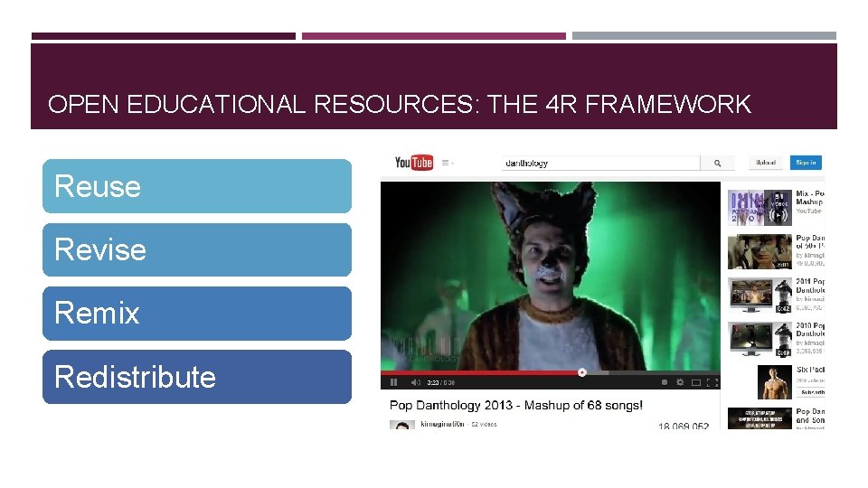Click the YouTube logo
Screen dimensions: 868x488
point(413,163)
